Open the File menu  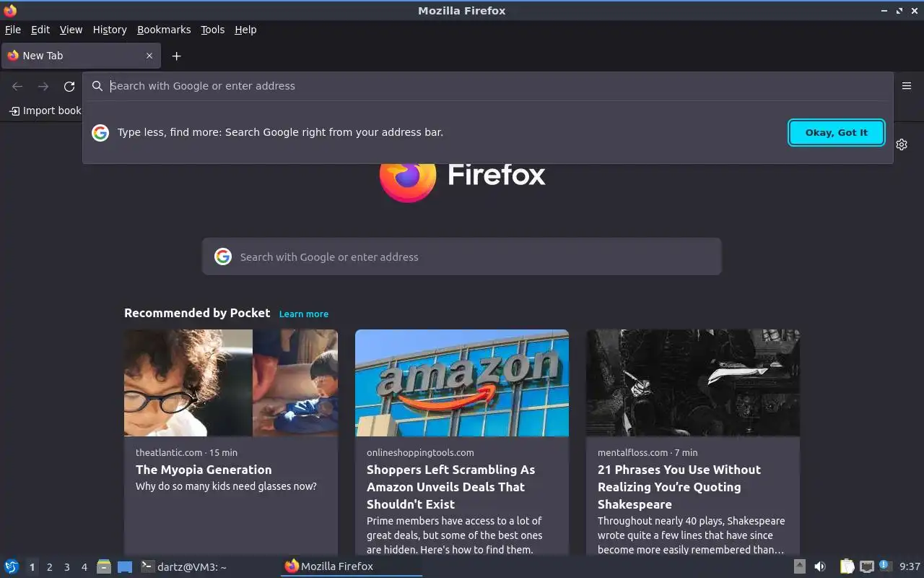pyautogui.click(x=13, y=30)
